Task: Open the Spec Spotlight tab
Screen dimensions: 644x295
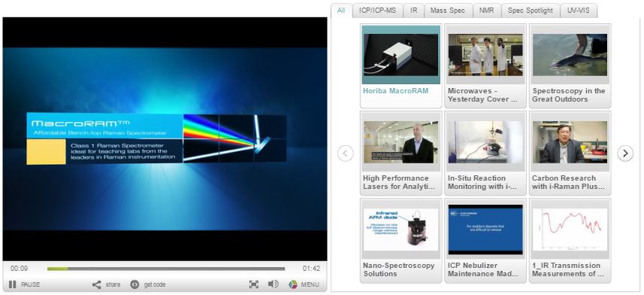Action: click(531, 11)
